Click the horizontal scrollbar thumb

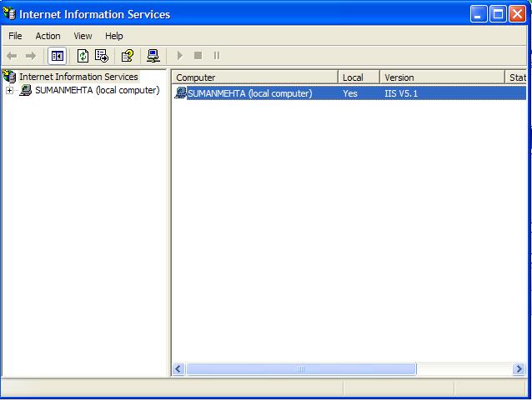click(301, 368)
